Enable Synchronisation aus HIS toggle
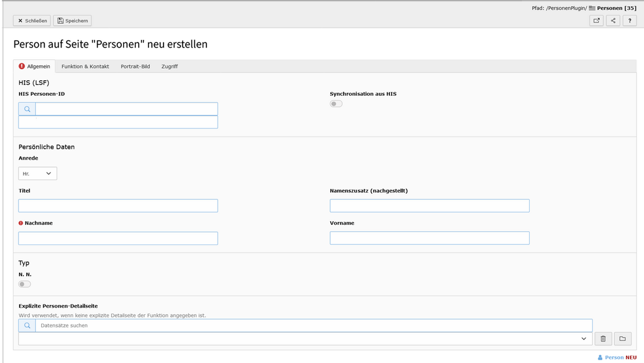This screenshot has height=363, width=644. [336, 104]
